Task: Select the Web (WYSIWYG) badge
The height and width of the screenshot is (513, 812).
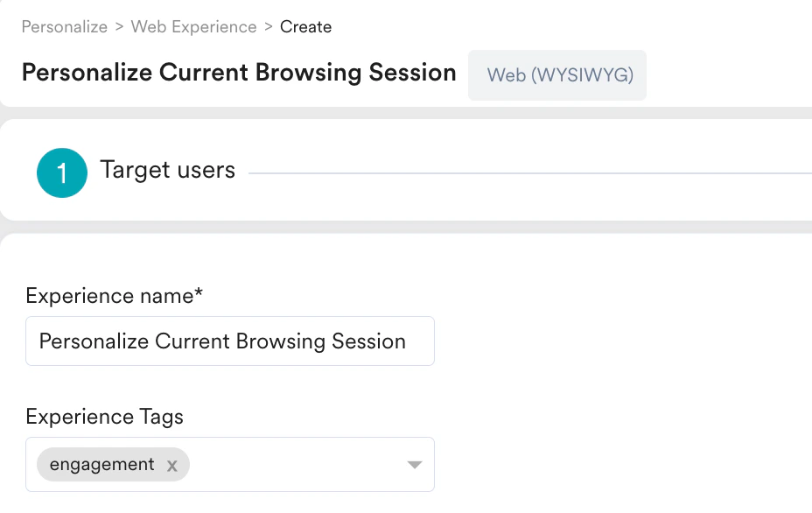Action: tap(557, 75)
